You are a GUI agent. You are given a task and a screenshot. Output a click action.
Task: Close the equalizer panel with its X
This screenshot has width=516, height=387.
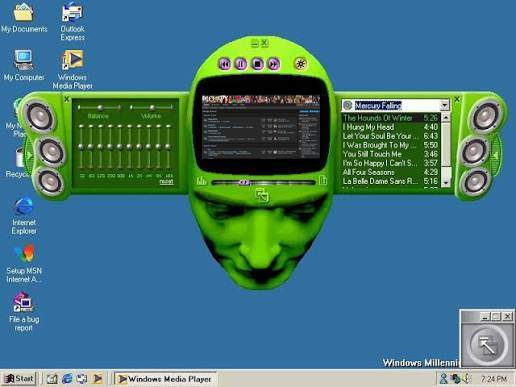(67, 99)
